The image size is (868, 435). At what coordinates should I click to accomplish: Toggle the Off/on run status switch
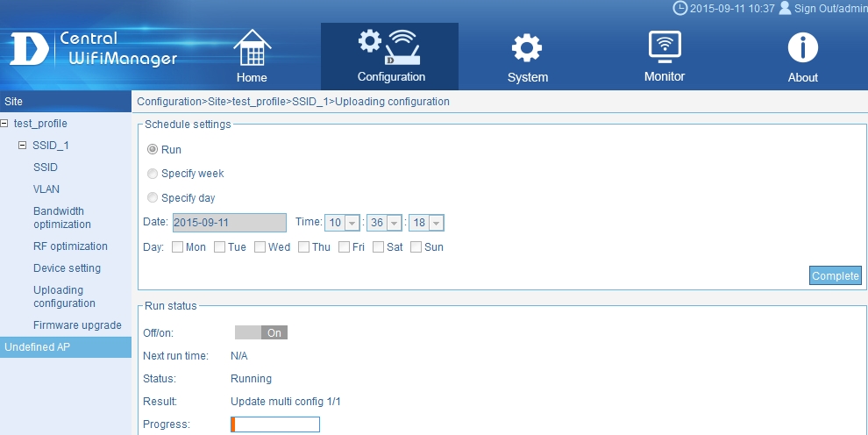(261, 333)
